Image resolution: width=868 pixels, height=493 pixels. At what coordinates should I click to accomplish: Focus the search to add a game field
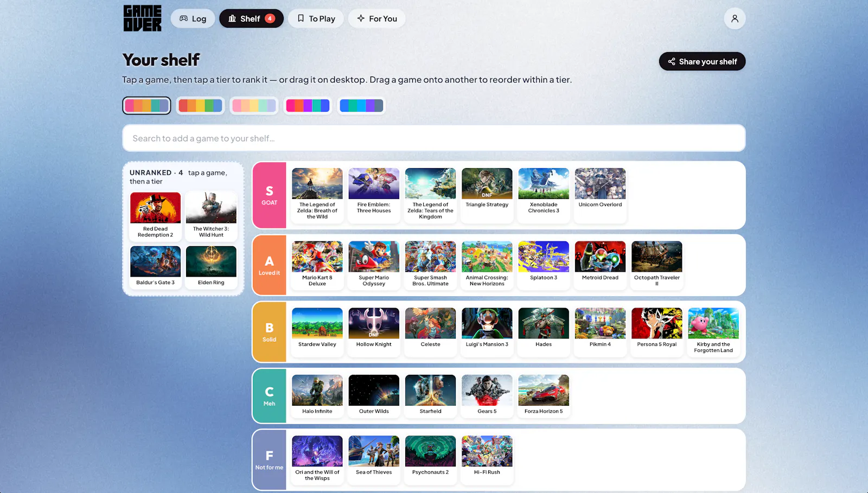(x=434, y=138)
